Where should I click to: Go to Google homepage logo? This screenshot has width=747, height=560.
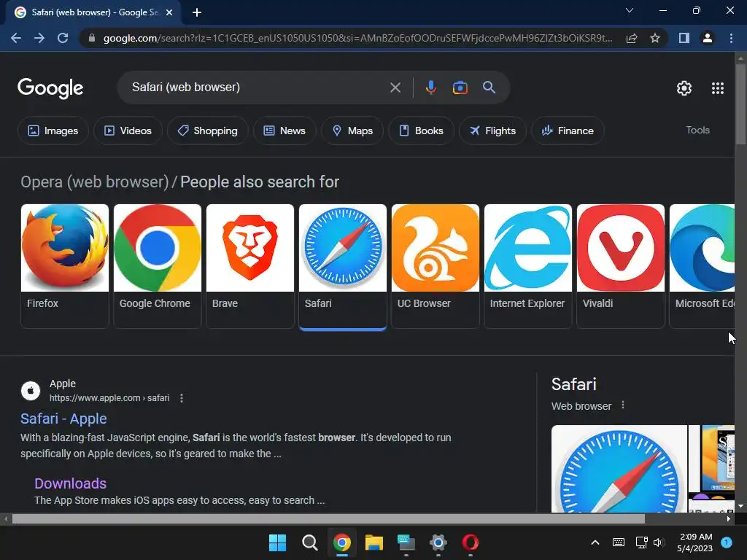pyautogui.click(x=50, y=88)
